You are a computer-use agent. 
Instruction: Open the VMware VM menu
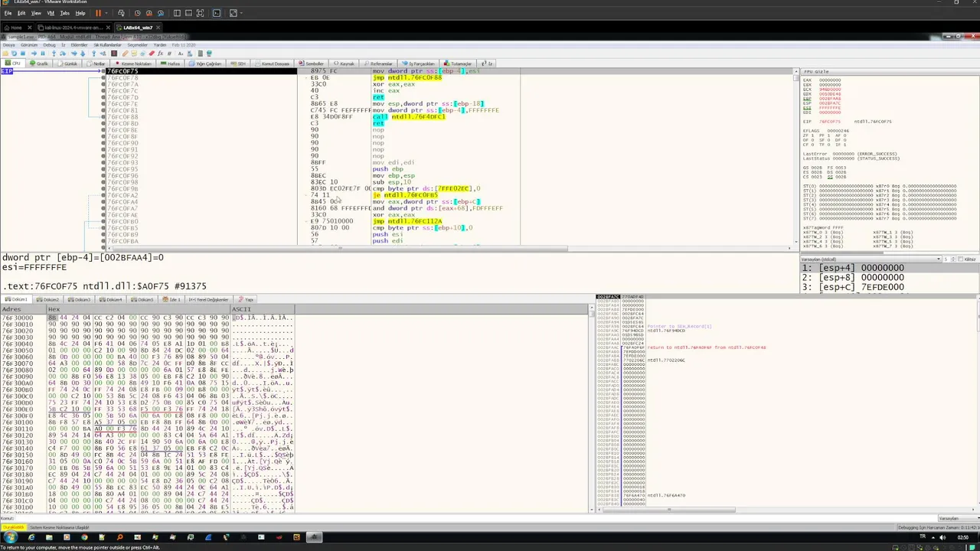pyautogui.click(x=51, y=13)
